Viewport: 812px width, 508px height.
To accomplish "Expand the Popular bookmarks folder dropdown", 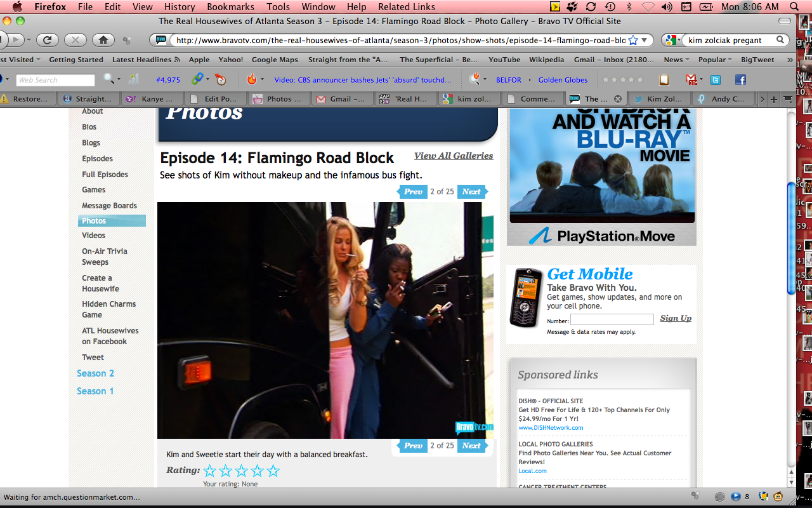I will click(x=715, y=60).
